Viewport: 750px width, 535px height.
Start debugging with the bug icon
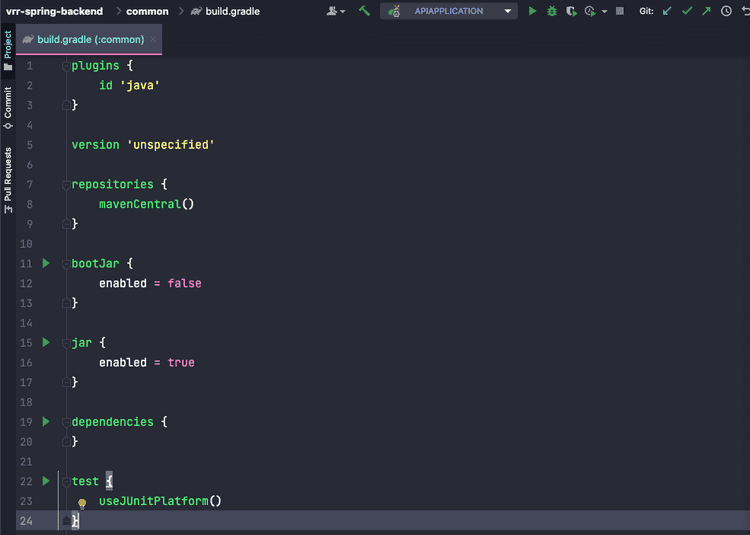552,11
